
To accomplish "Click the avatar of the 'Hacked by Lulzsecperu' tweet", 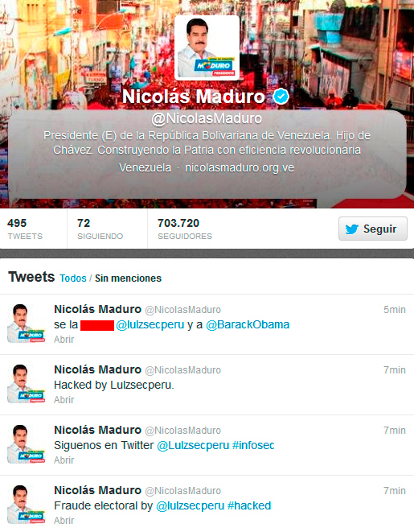I will pos(26,384).
